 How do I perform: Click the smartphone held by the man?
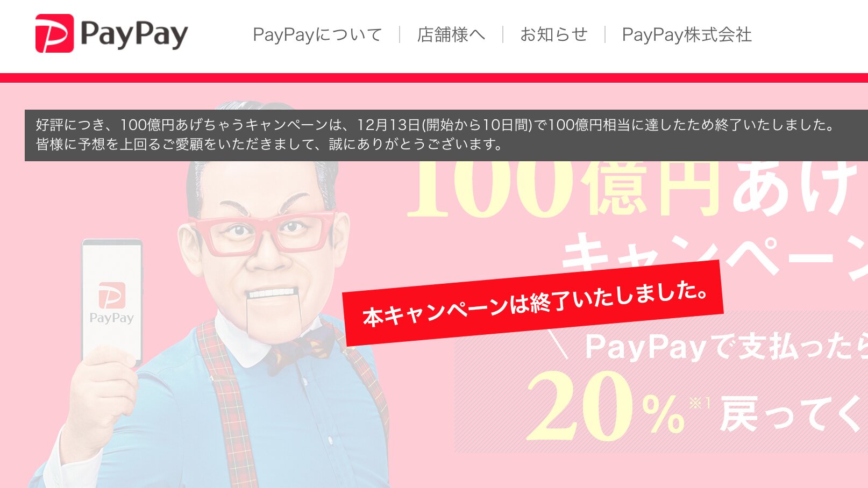[x=112, y=301]
